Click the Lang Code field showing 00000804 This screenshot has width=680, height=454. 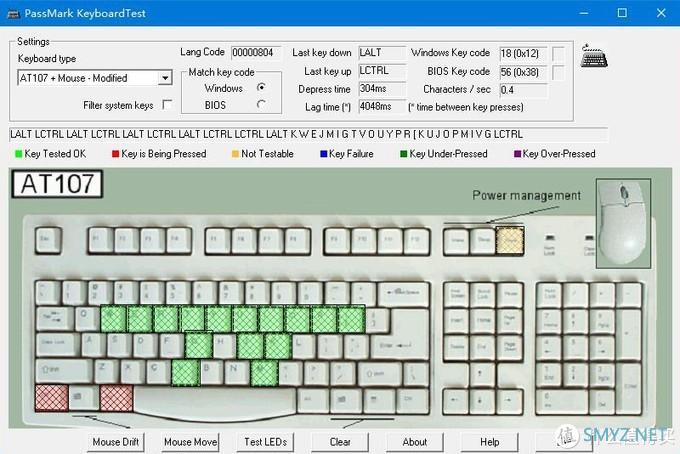(x=256, y=53)
